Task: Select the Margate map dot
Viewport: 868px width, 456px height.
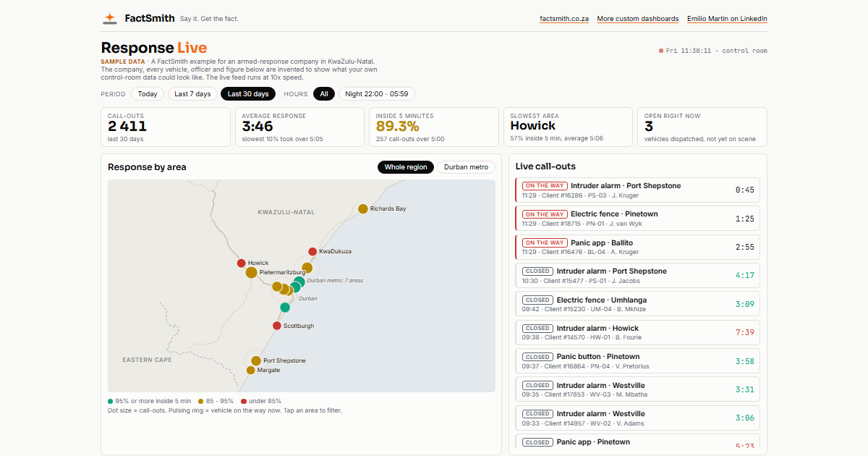Action: pyautogui.click(x=250, y=370)
